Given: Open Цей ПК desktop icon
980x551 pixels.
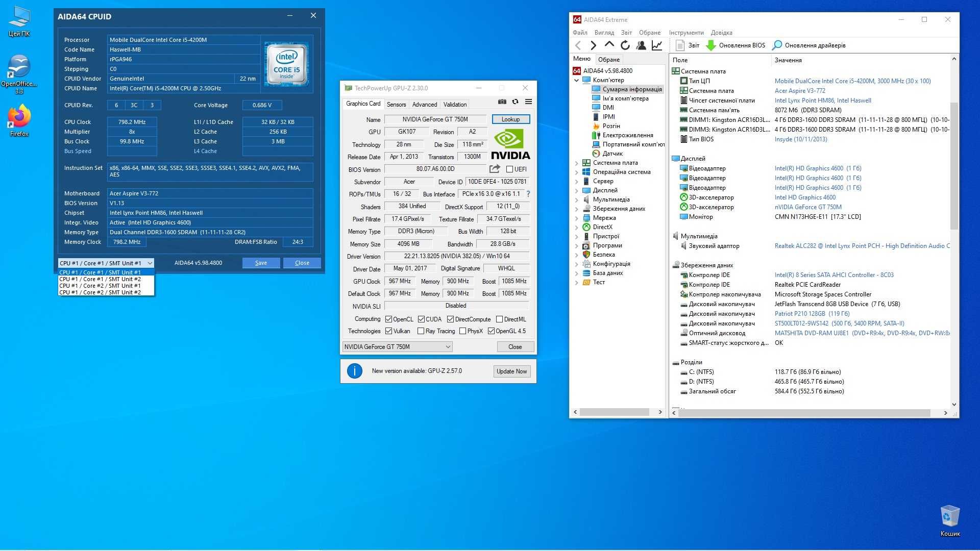Looking at the screenshot, I should tap(19, 21).
